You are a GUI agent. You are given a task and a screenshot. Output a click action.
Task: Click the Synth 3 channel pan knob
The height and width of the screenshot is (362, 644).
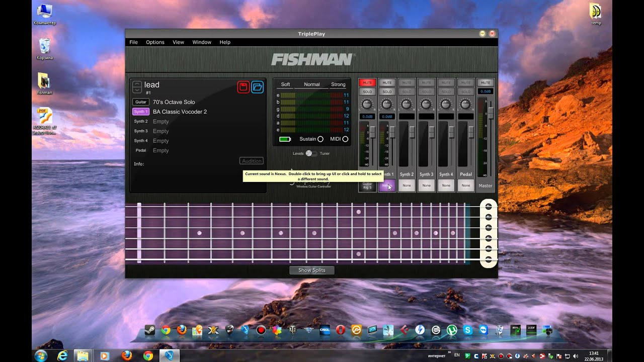426,104
